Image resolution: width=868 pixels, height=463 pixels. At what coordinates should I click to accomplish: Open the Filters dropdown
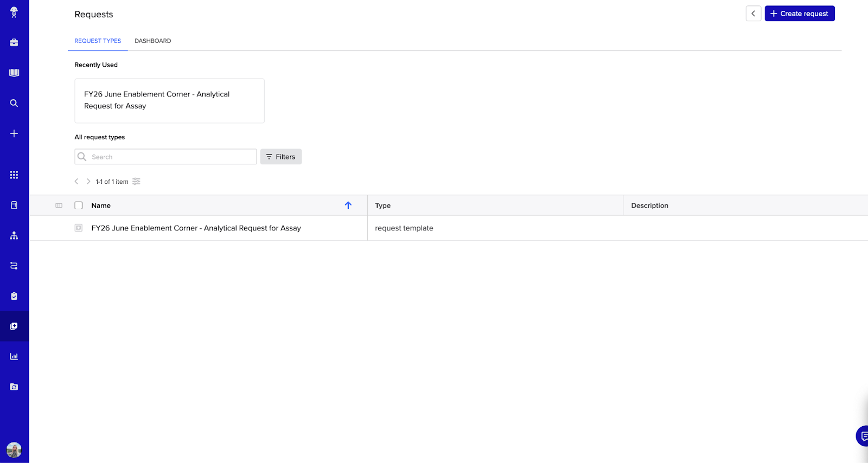click(x=281, y=157)
